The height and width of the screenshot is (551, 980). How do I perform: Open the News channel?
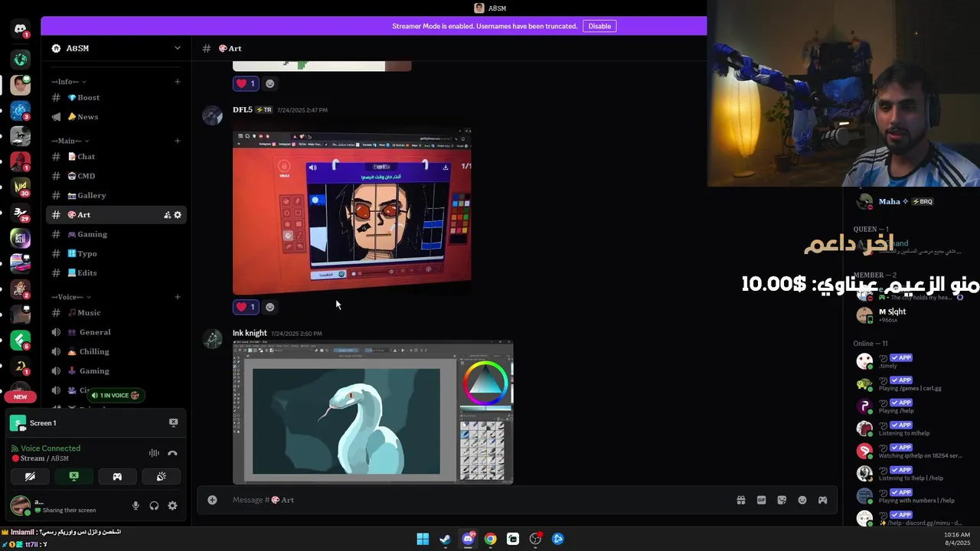[116, 117]
